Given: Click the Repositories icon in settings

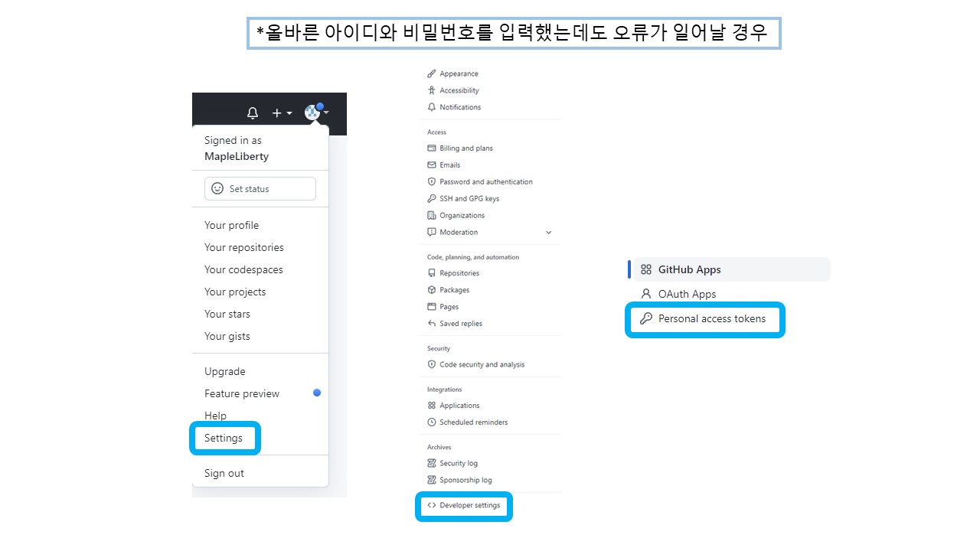Looking at the screenshot, I should 432,273.
